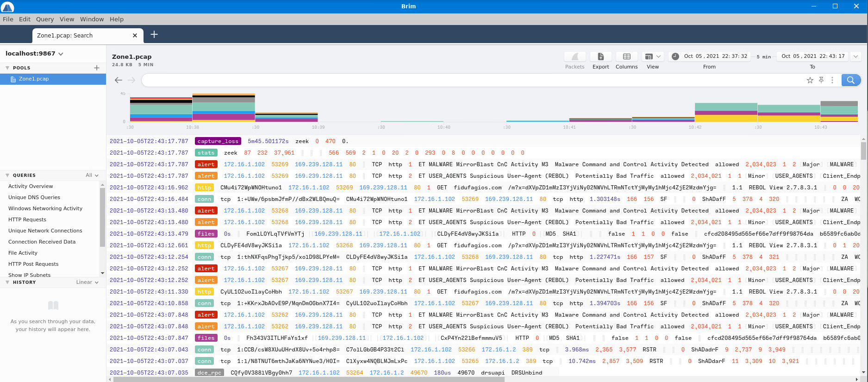Run search with magnifier button
This screenshot has height=382, width=868.
[851, 80]
